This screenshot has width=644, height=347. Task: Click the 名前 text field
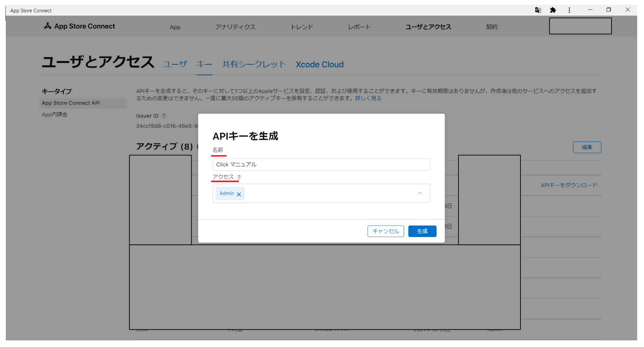click(321, 164)
